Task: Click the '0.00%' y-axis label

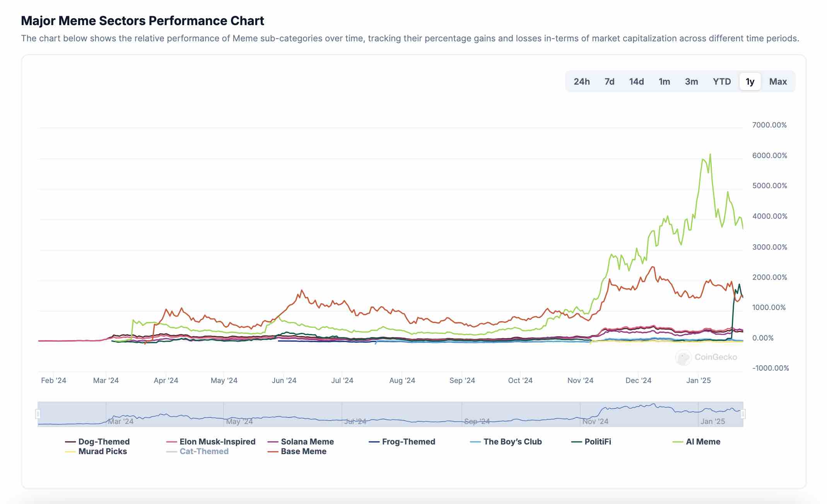Action: point(763,338)
